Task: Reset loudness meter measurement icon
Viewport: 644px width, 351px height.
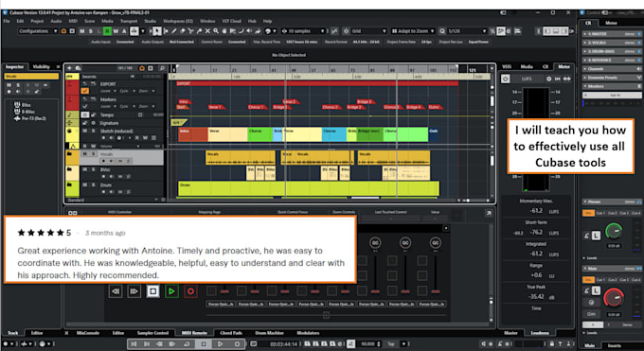Action: (558, 79)
